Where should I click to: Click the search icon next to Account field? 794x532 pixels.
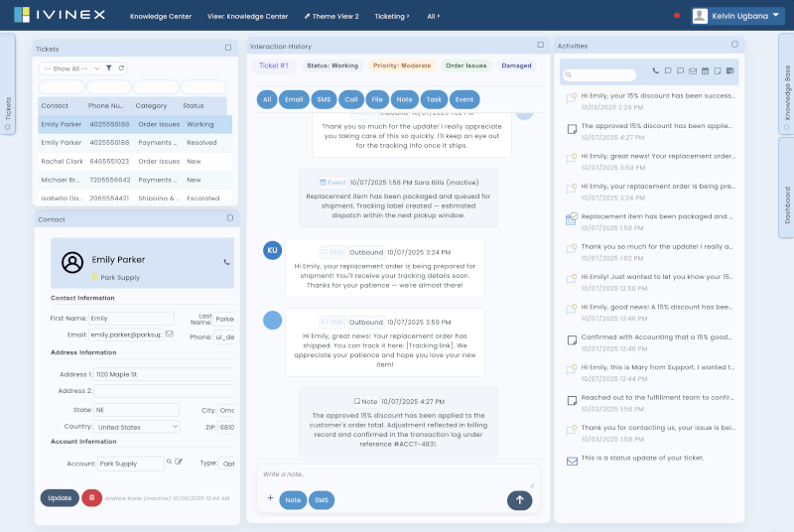coord(170,463)
